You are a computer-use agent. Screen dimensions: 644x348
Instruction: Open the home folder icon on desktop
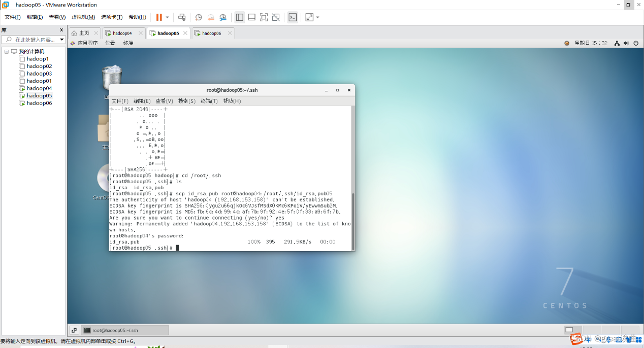point(103,129)
